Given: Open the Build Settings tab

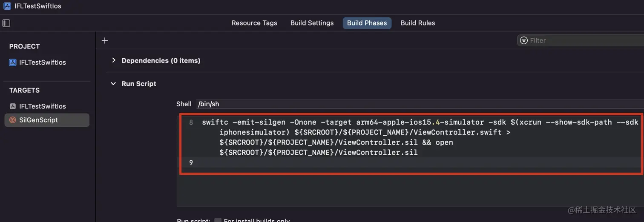Looking at the screenshot, I should coord(312,23).
